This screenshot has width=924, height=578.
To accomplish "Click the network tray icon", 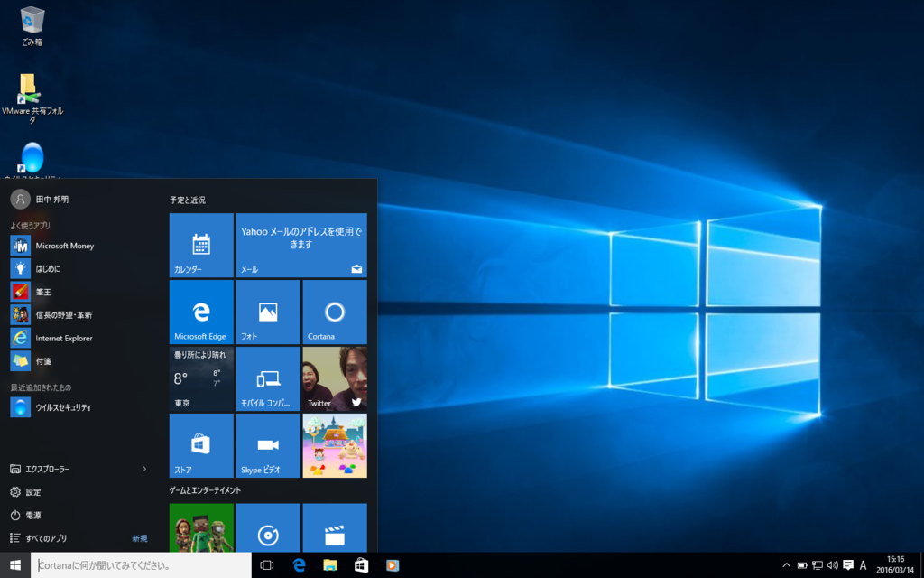I will (x=818, y=565).
